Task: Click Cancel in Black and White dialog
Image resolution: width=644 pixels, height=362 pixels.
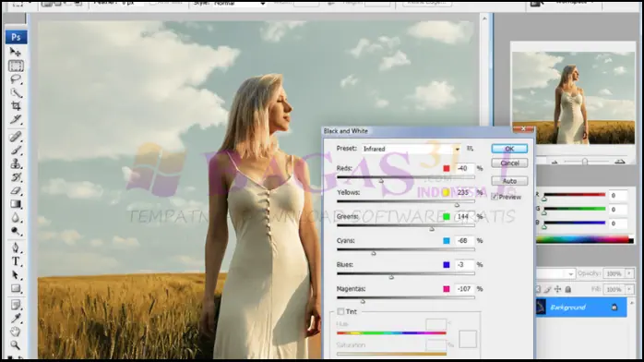Action: click(x=509, y=163)
